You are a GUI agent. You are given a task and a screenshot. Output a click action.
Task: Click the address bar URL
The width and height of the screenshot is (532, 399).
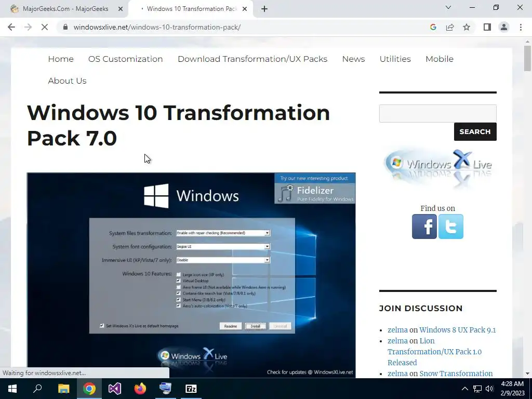tap(157, 27)
